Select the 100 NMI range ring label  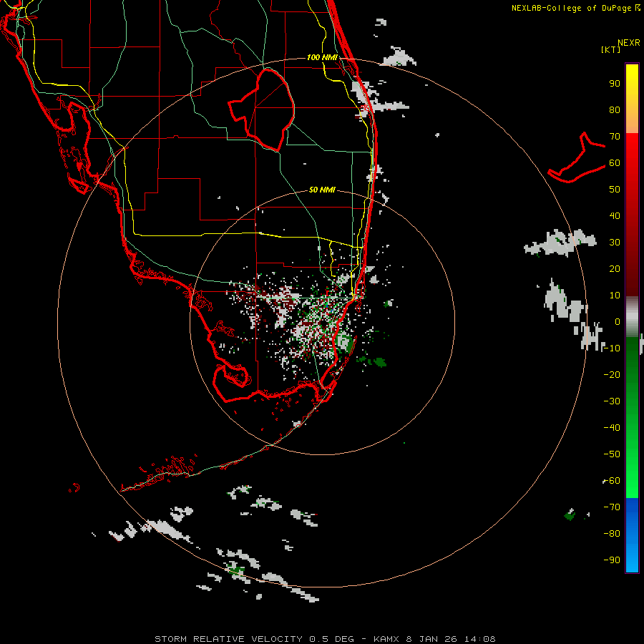322,57
